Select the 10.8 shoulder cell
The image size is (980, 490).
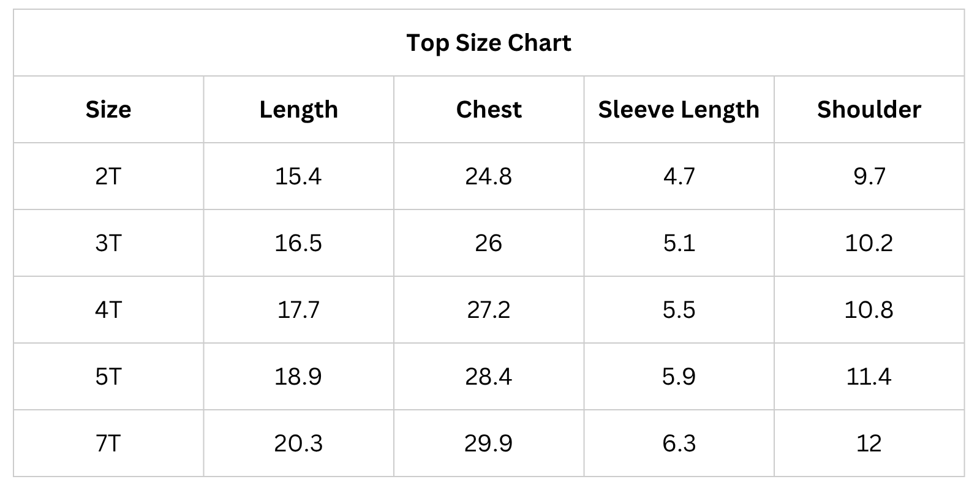click(869, 310)
